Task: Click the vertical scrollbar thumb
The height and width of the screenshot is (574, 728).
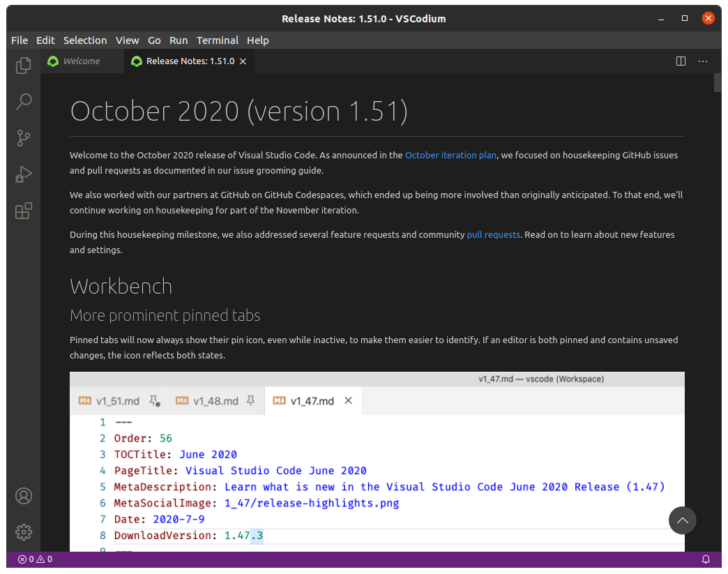Action: tap(718, 82)
